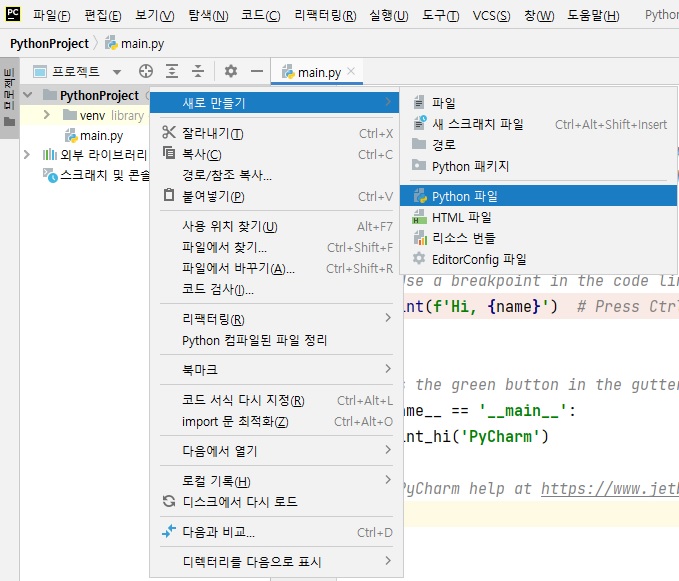Viewport: 679px width, 581px height.
Task: Click the scissors icon for 잘라내기
Action: (x=169, y=132)
